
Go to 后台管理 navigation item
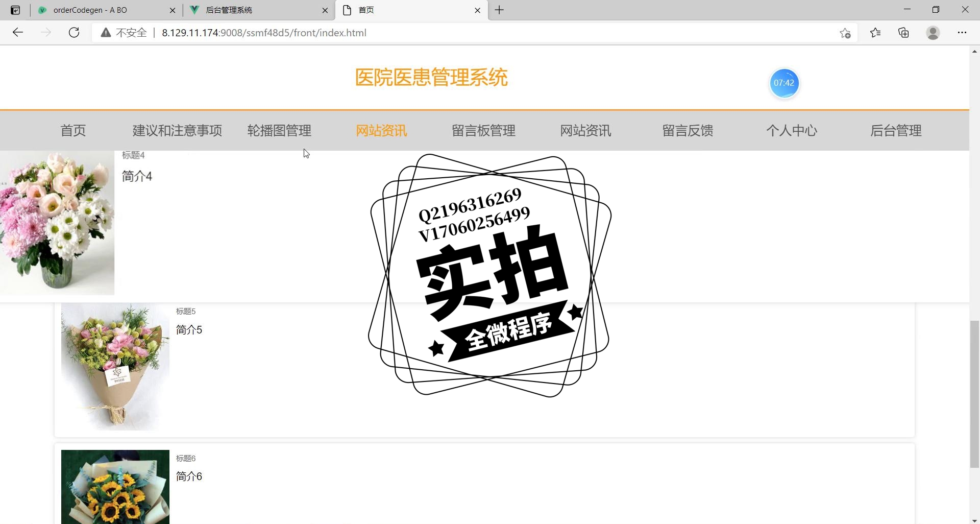[896, 131]
